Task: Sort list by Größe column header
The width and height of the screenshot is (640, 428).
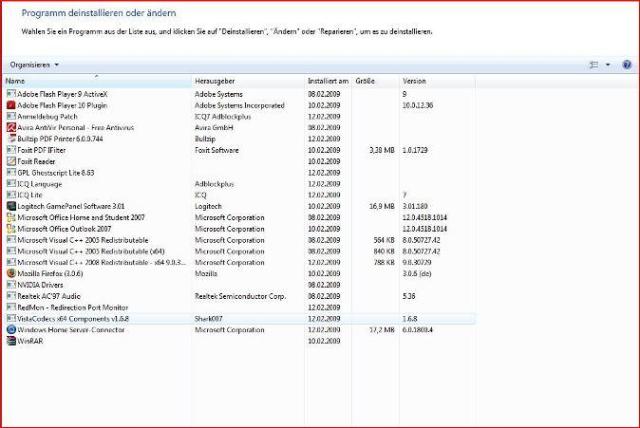Action: (376, 81)
